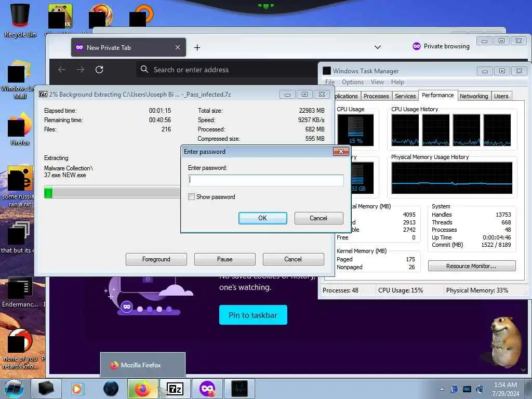The height and width of the screenshot is (399, 532).
Task: Confirm the password with OK
Action: pyautogui.click(x=262, y=218)
